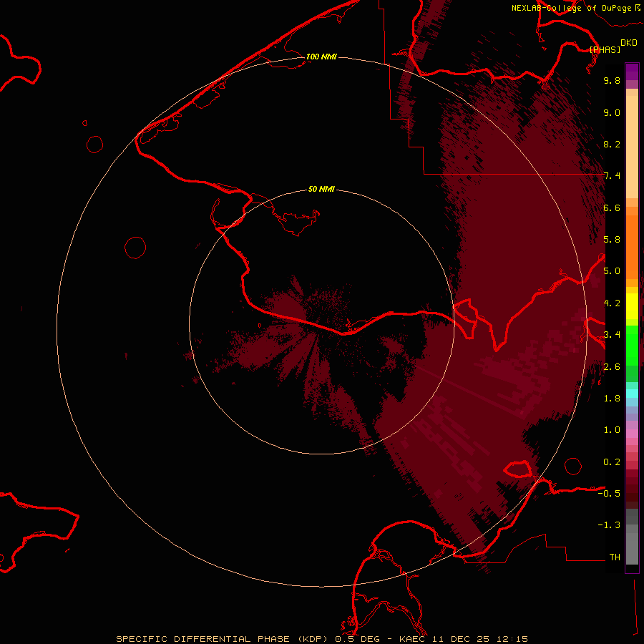Click the orange band of the color bar
Image resolution: width=644 pixels, height=644 pixels.
[x=632, y=246]
